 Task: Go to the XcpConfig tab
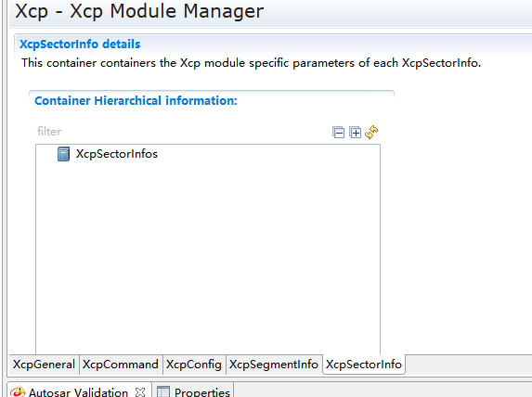point(194,365)
